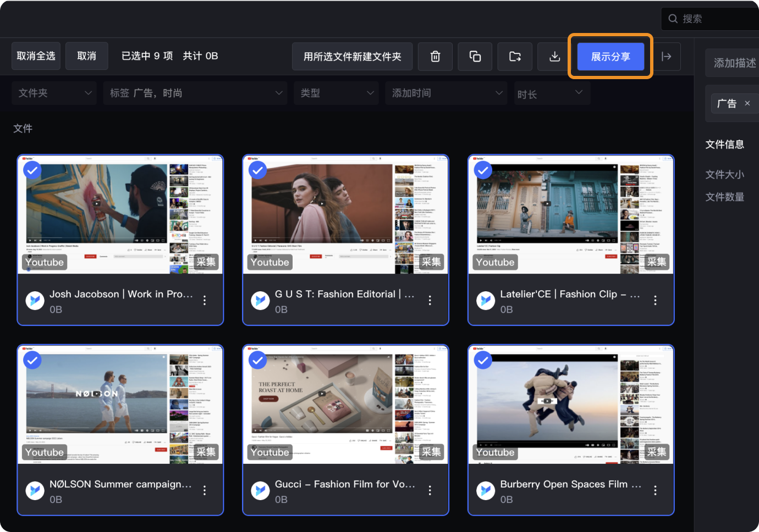The width and height of the screenshot is (759, 532).
Task: Click the app logo icon beside Latelier'CE
Action: (x=486, y=301)
